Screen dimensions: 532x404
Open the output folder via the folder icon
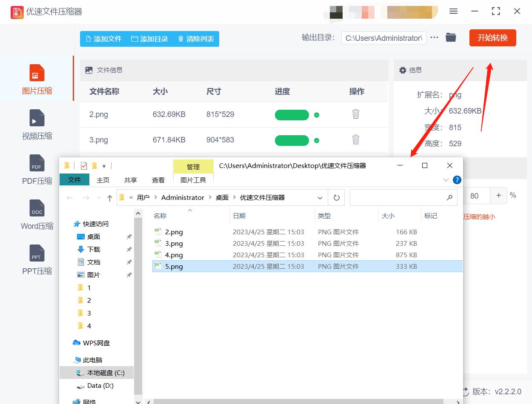coord(451,37)
